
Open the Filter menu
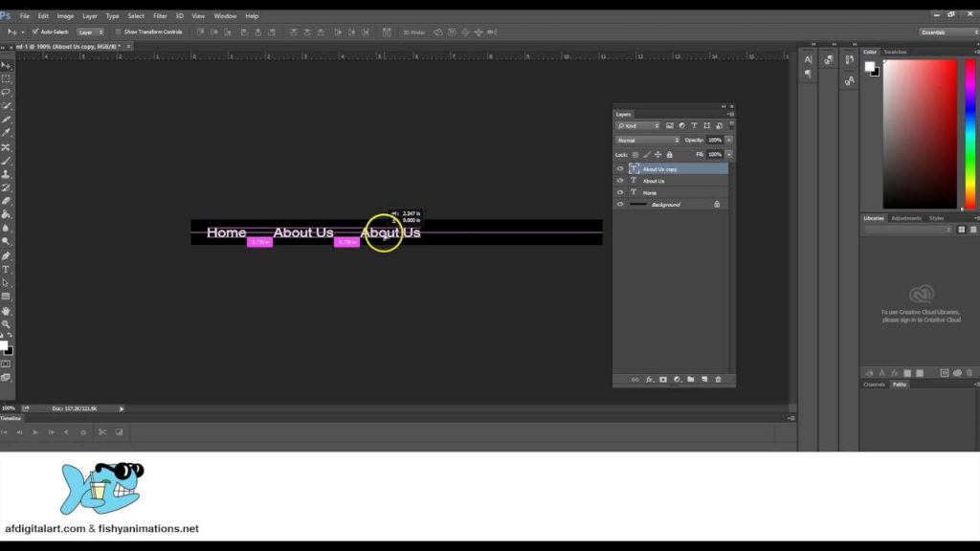[x=160, y=15]
